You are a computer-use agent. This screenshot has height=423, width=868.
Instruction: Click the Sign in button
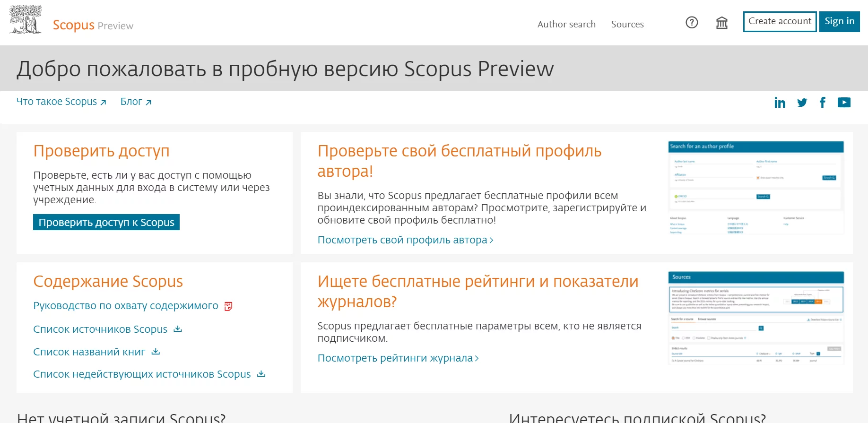(839, 21)
